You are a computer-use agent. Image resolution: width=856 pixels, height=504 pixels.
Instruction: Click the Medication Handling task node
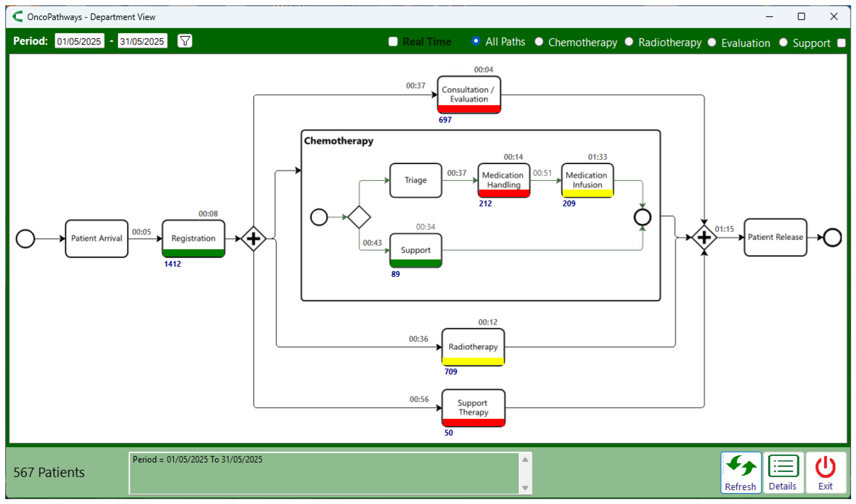(x=504, y=180)
